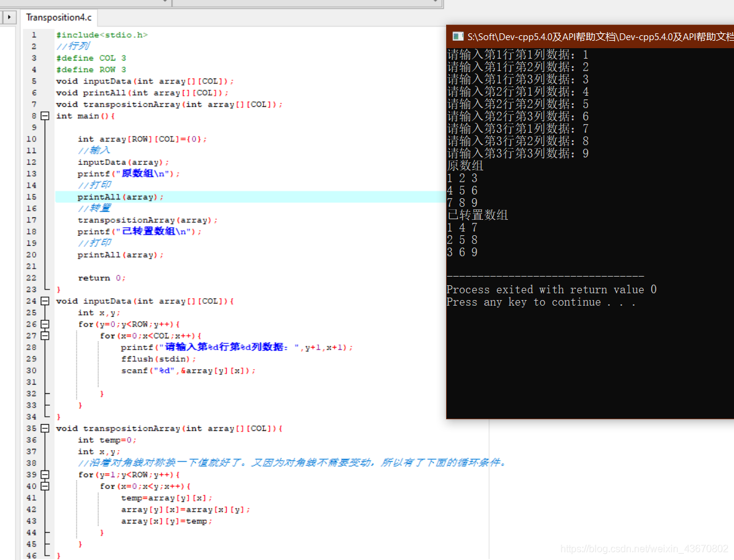Click 'int main(){' on line 8
The width and height of the screenshot is (734, 560).
(85, 115)
